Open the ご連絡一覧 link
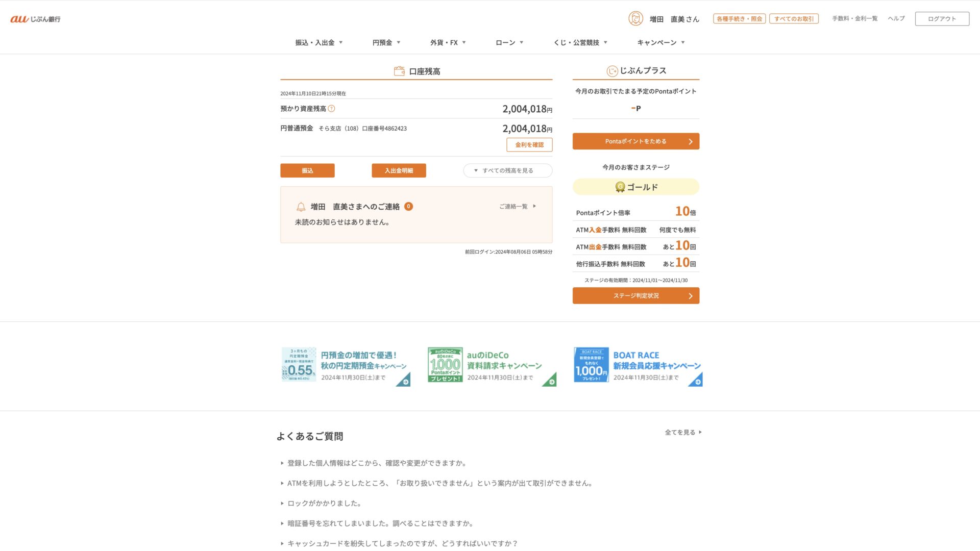The height and width of the screenshot is (551, 980). coord(518,207)
